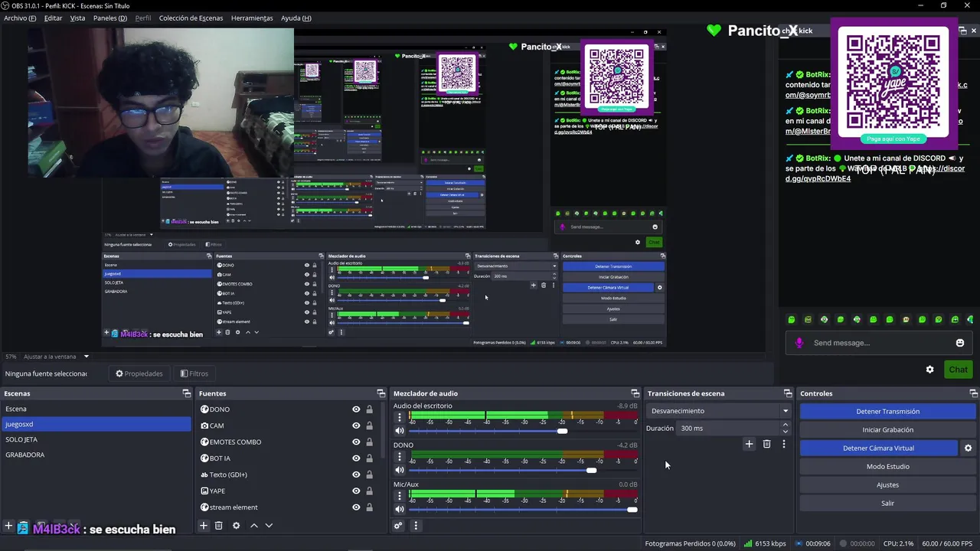Unlock the YAPE source lock
Viewport: 980px width, 551px height.
click(x=369, y=491)
